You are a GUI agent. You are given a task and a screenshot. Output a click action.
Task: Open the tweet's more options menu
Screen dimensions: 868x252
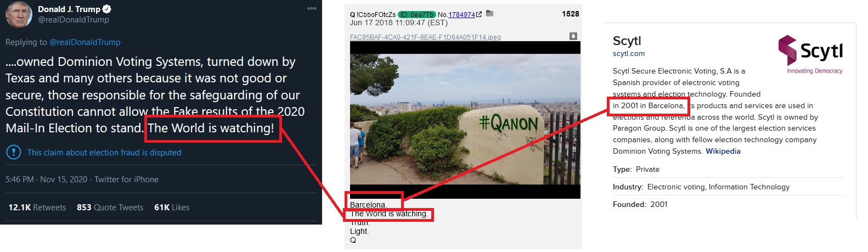click(x=312, y=9)
